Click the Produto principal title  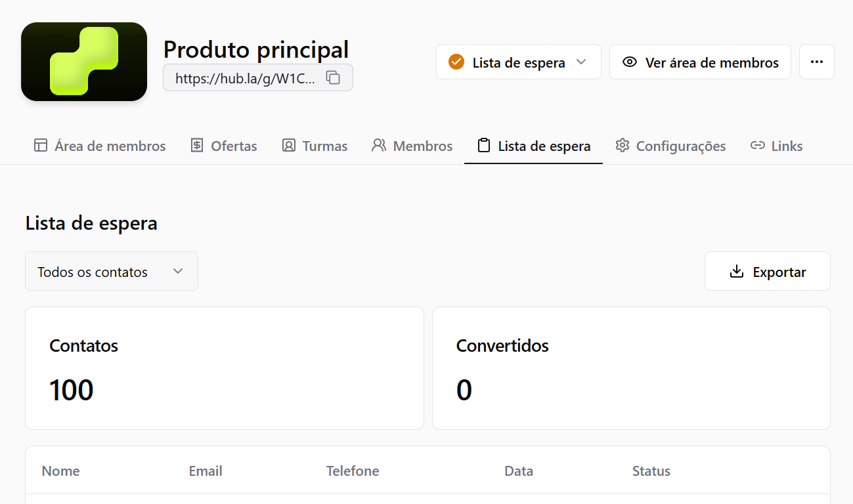click(x=256, y=49)
